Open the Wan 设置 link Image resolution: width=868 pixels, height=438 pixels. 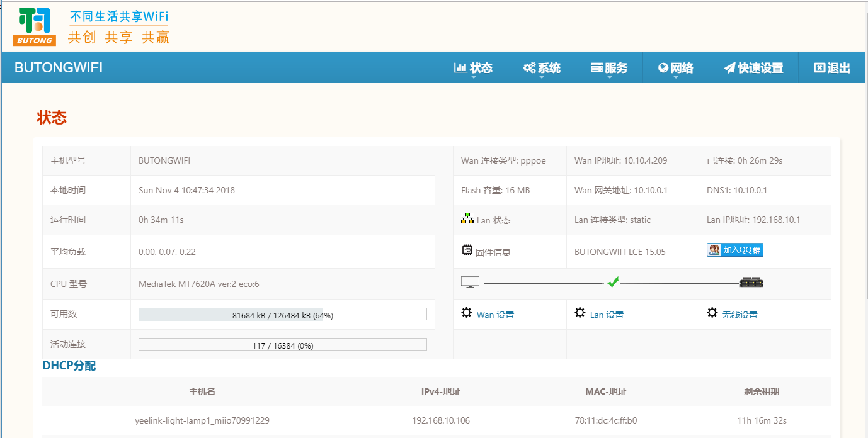[x=495, y=315]
